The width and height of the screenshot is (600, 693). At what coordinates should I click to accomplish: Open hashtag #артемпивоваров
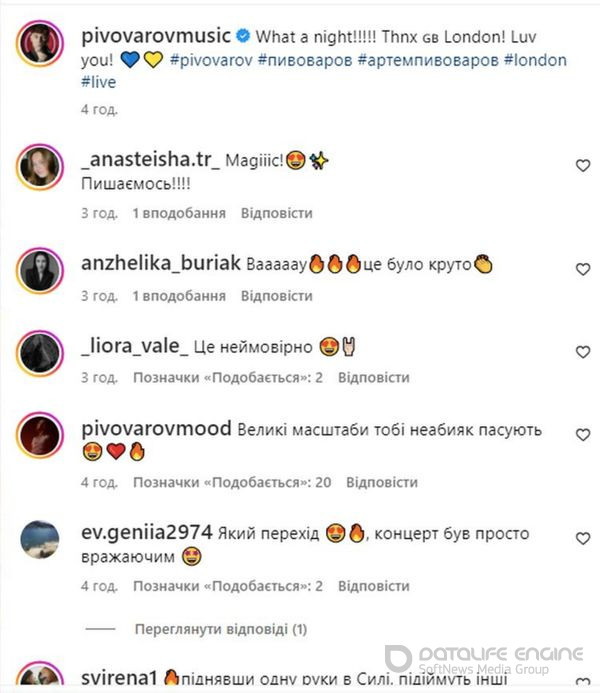tap(428, 60)
